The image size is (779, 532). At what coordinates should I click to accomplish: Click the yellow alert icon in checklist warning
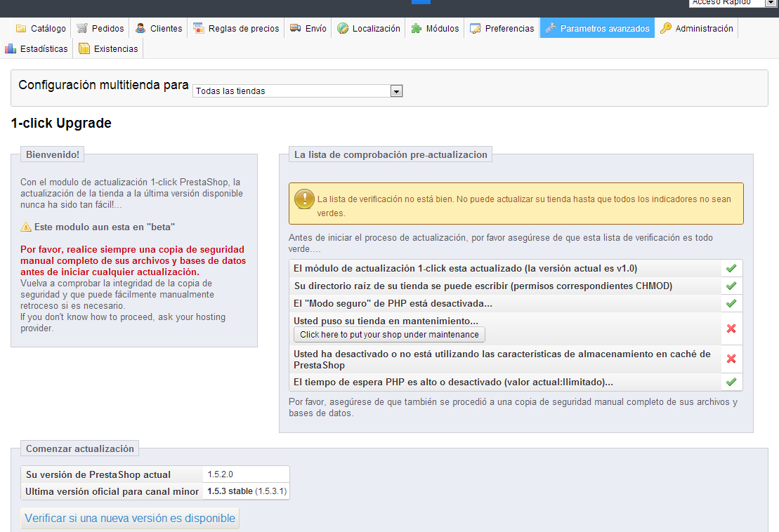click(304, 199)
